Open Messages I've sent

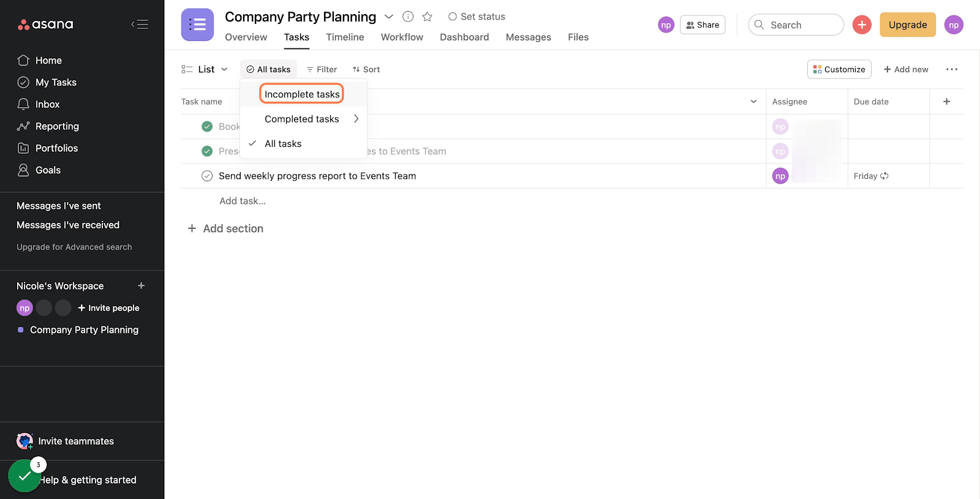coord(59,206)
